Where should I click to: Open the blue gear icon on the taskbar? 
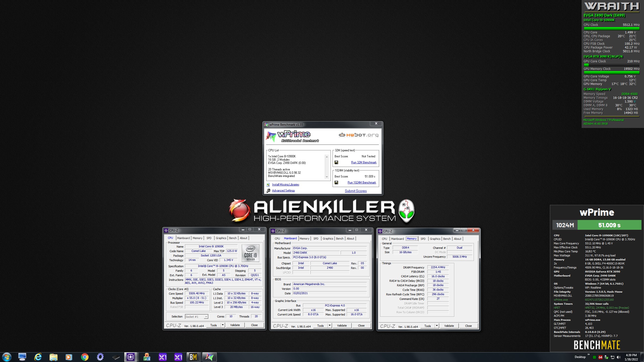point(100,357)
